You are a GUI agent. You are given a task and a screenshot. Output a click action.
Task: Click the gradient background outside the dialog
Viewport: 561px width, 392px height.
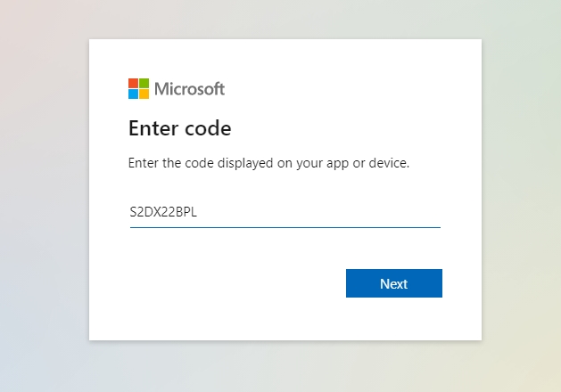click(43, 197)
